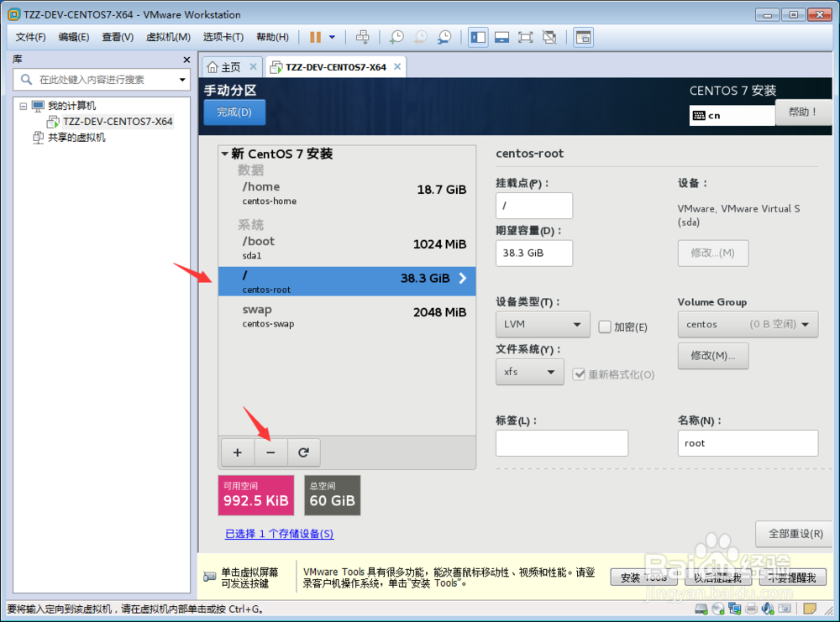Open the snapshot manager icon
The width and height of the screenshot is (840, 622).
(444, 37)
